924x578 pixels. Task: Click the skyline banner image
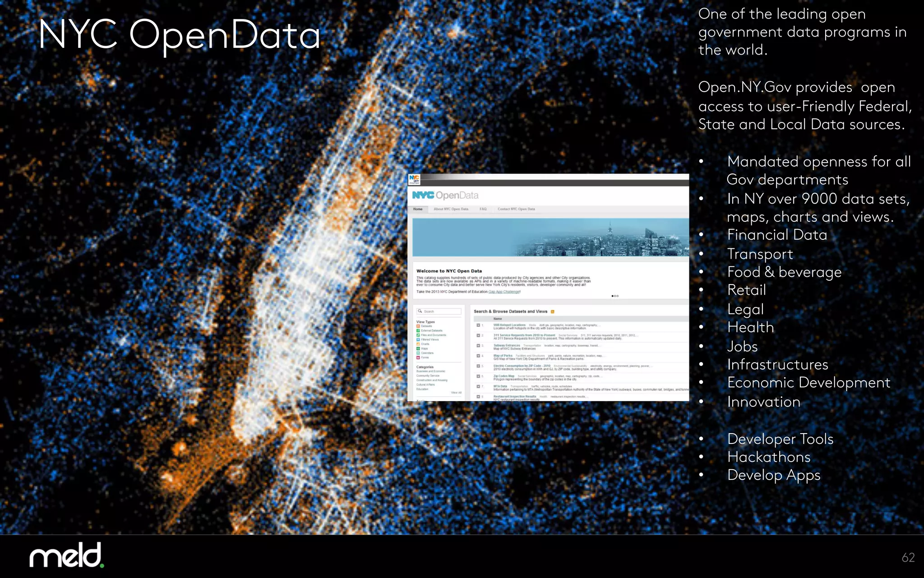point(550,238)
